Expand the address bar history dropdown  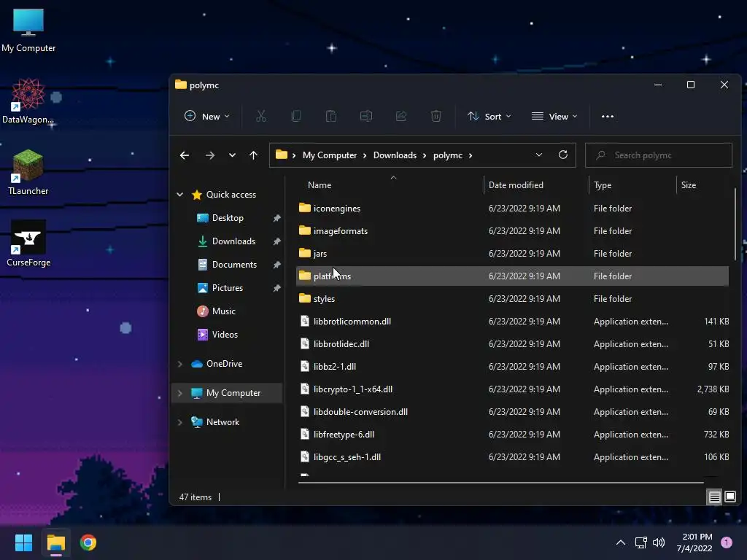[x=539, y=155]
